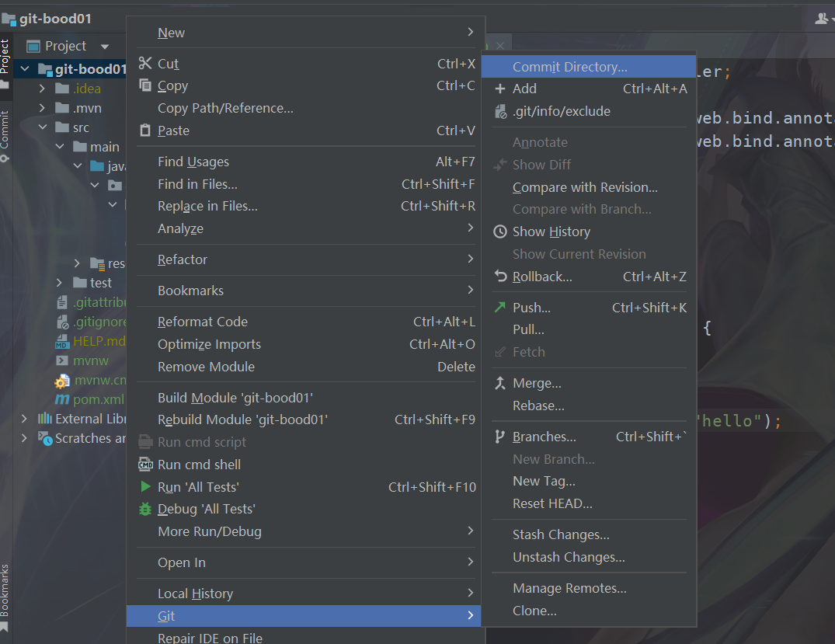
Task: Click the Cut scissors icon
Action: [144, 64]
